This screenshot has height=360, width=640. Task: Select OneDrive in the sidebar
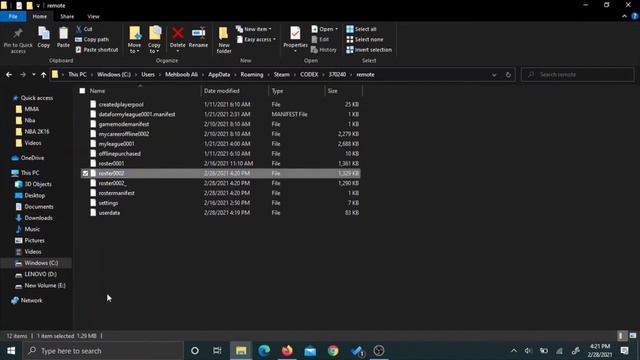pyautogui.click(x=32, y=158)
